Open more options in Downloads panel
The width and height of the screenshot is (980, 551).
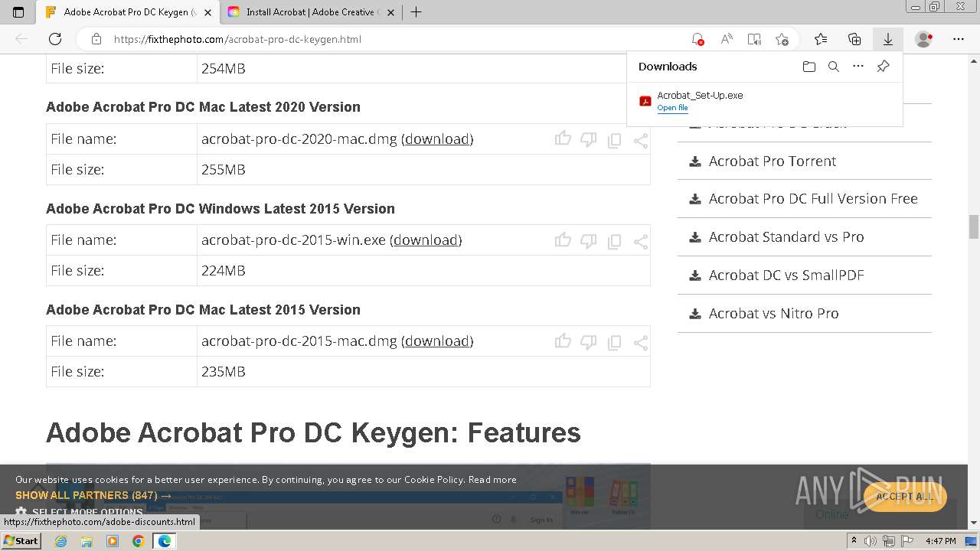pyautogui.click(x=858, y=67)
